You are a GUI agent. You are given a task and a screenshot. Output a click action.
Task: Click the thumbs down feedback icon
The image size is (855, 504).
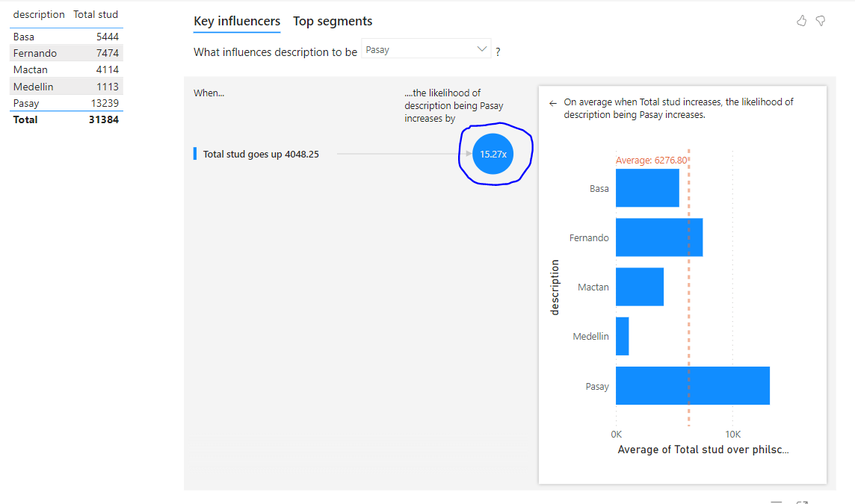pos(820,21)
